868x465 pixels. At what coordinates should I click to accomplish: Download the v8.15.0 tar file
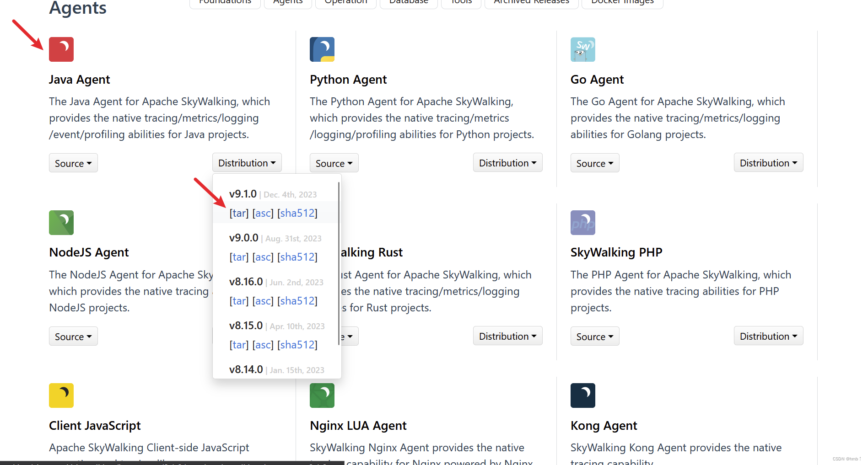tap(239, 345)
